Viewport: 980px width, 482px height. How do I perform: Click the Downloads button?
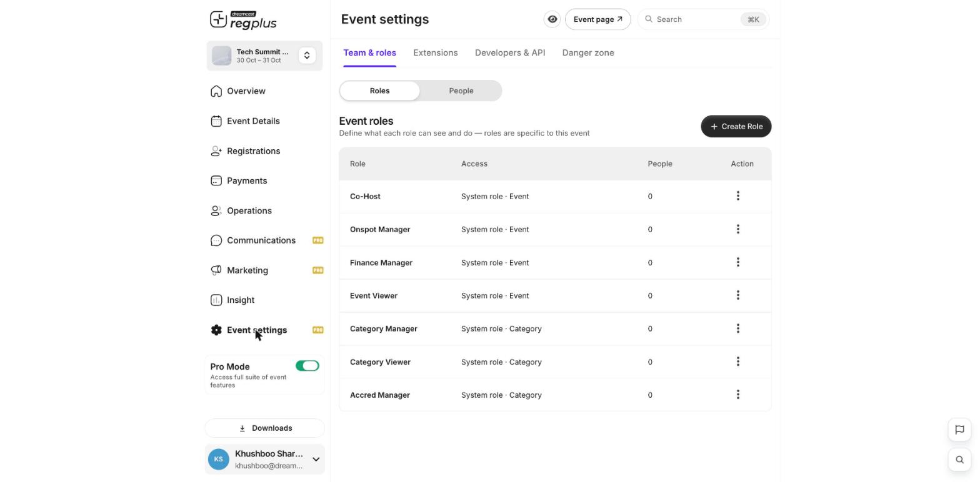click(265, 428)
